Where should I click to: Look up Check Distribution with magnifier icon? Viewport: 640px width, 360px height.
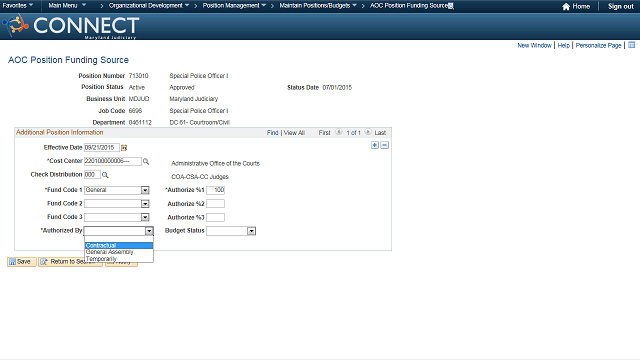click(105, 175)
